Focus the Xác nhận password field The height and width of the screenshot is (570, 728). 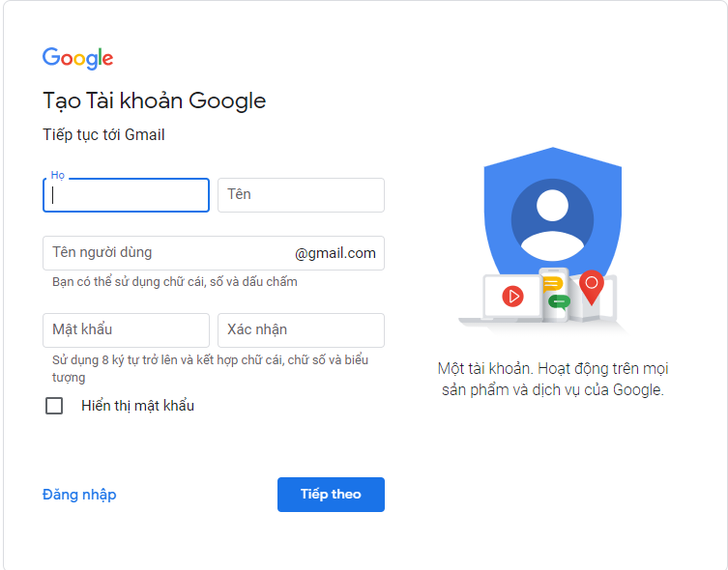click(301, 330)
